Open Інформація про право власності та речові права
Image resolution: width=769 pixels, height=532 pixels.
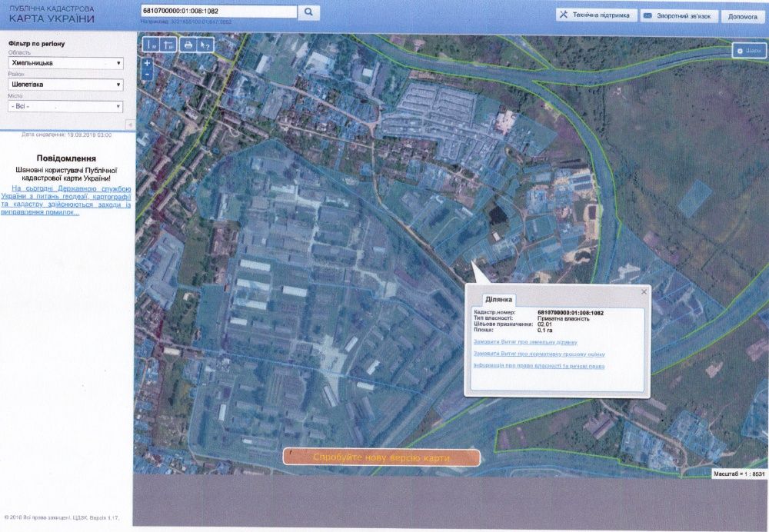(538, 366)
